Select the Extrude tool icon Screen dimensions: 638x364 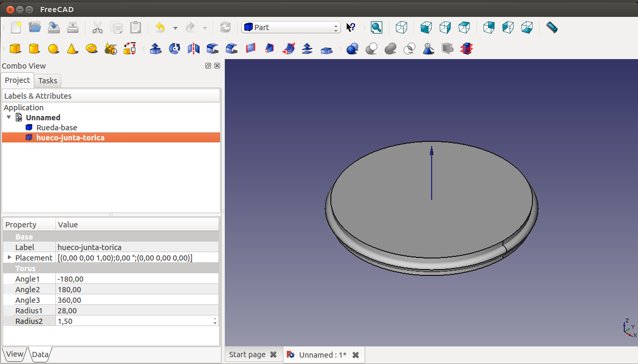[x=155, y=49]
